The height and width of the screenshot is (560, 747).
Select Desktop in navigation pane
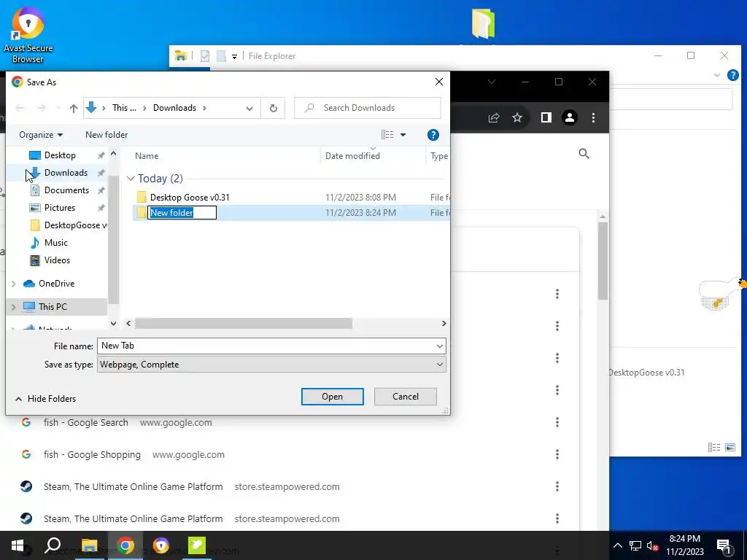coord(60,155)
